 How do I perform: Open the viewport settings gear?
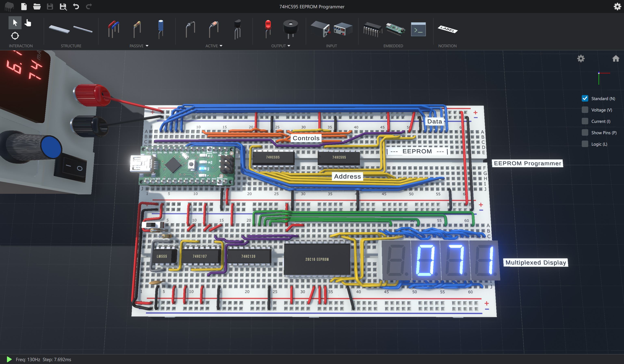coord(581,59)
